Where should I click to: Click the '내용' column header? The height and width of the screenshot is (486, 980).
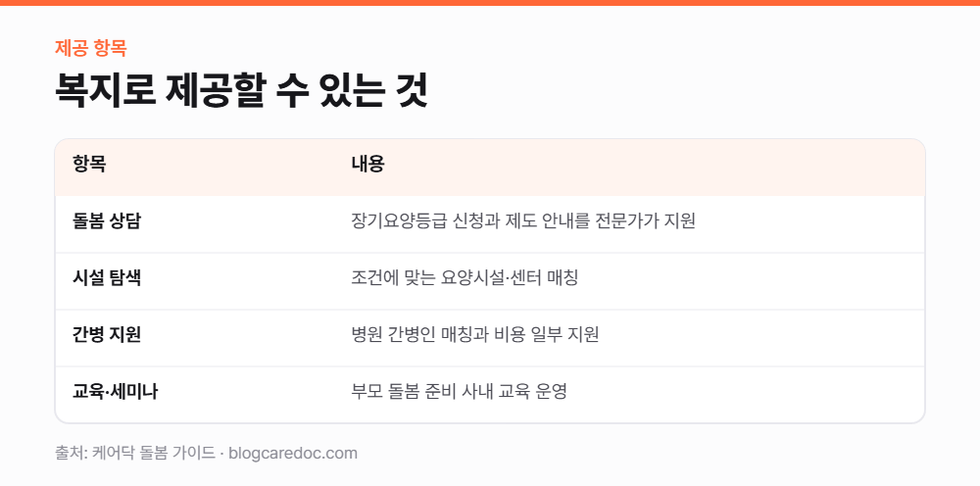pyautogui.click(x=367, y=165)
